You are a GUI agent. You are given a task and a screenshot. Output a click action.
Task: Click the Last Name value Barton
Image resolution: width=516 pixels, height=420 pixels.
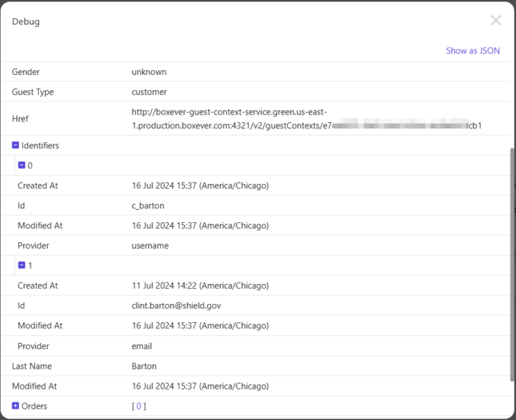tap(144, 367)
